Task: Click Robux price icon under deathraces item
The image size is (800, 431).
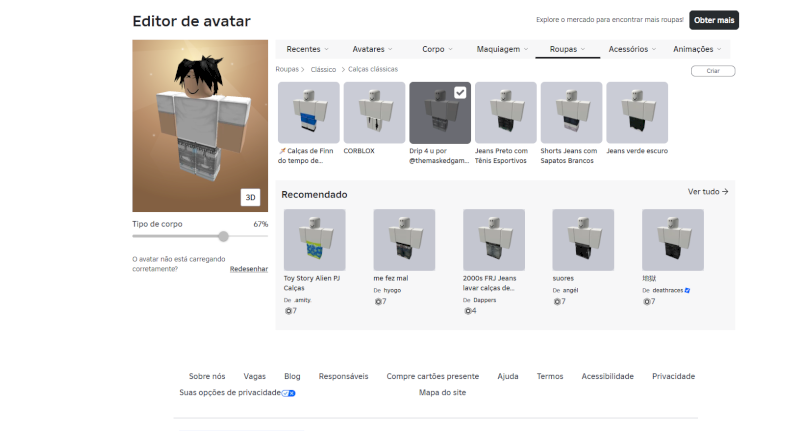Action: [x=646, y=301]
